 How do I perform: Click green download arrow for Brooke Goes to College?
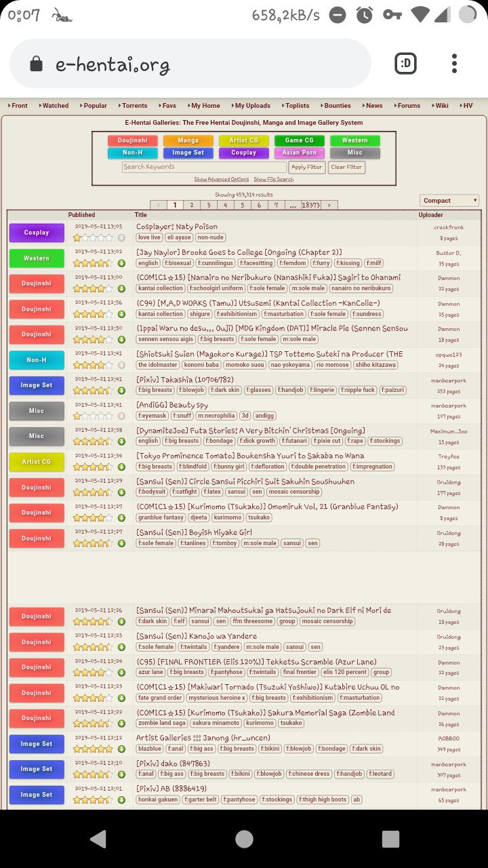(121, 263)
